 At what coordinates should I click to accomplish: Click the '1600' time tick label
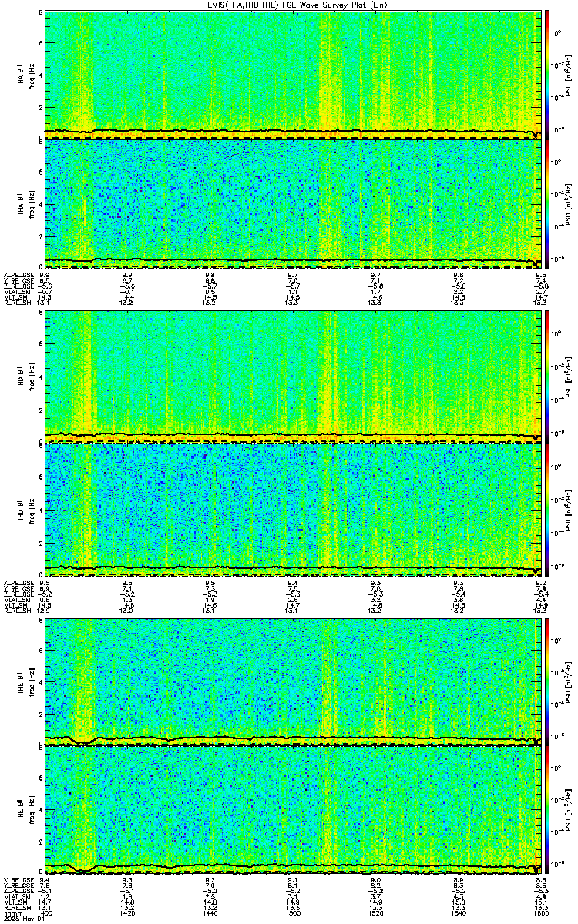540,913
